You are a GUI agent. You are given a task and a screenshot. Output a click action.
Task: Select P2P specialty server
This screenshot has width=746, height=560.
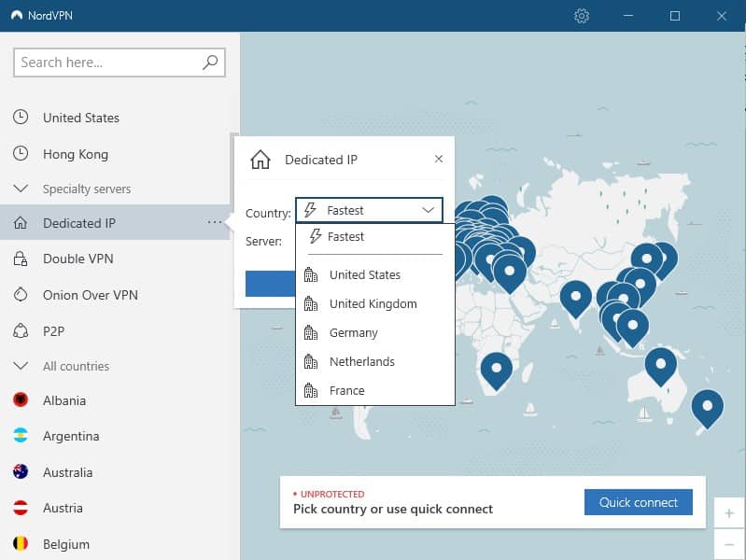115,330
